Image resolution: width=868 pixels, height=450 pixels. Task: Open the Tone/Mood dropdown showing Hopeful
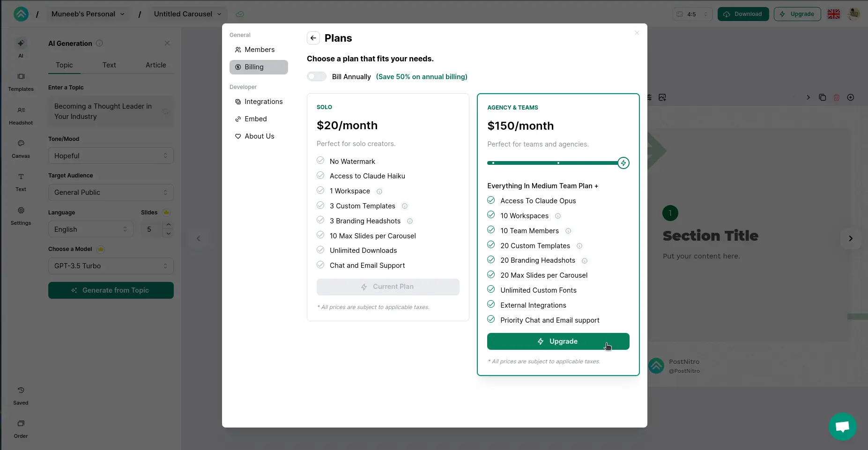(x=111, y=155)
